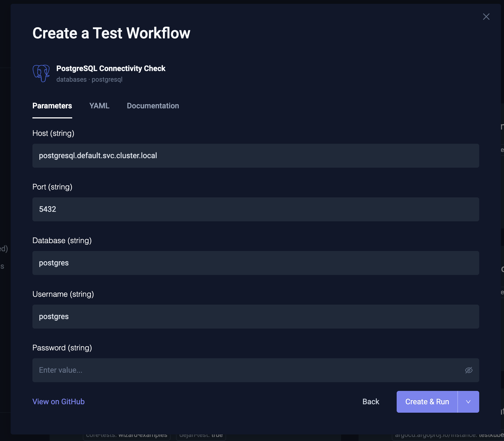The height and width of the screenshot is (441, 504).
Task: Click the Back button
Action: pyautogui.click(x=371, y=402)
